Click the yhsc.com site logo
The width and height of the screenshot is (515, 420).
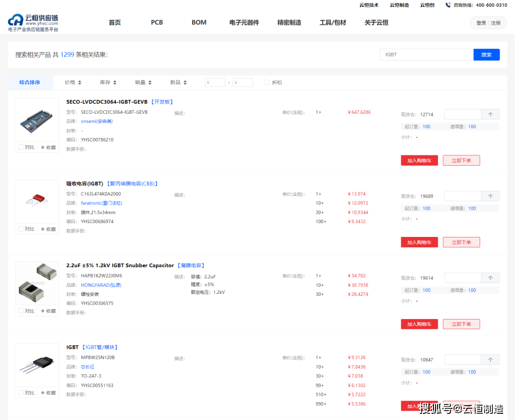coord(33,23)
